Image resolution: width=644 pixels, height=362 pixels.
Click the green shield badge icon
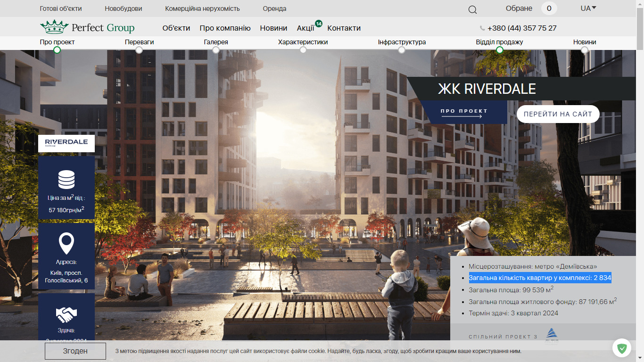[x=622, y=348]
